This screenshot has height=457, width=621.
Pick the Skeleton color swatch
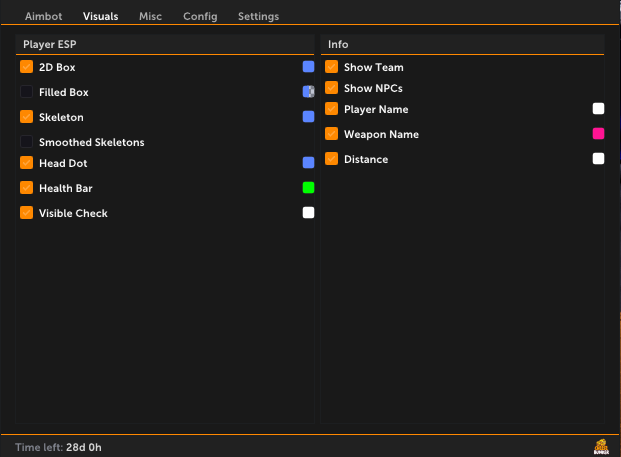(x=309, y=116)
